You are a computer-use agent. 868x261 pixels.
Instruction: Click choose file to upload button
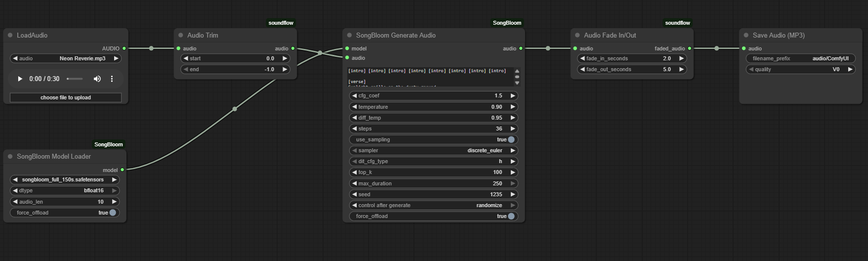(x=66, y=97)
